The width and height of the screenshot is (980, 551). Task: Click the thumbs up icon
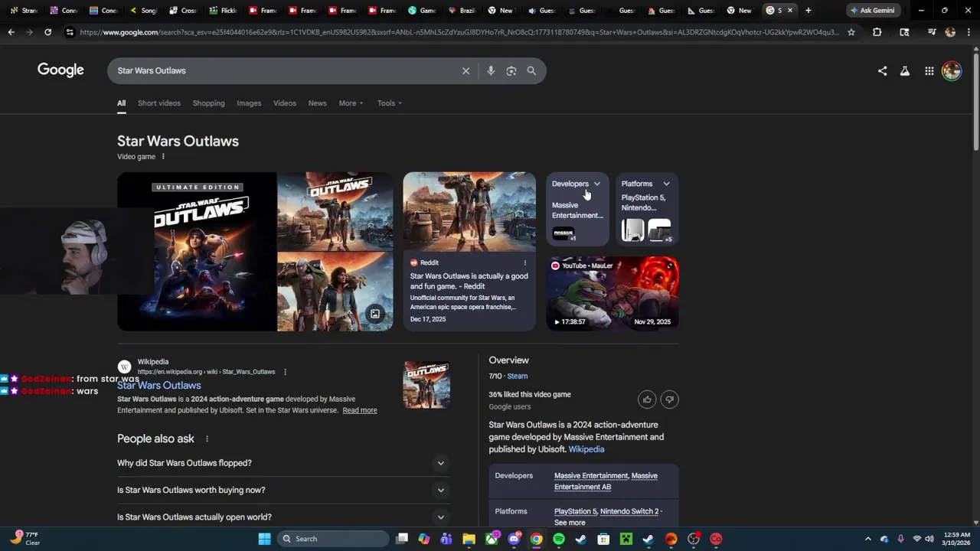pyautogui.click(x=647, y=399)
